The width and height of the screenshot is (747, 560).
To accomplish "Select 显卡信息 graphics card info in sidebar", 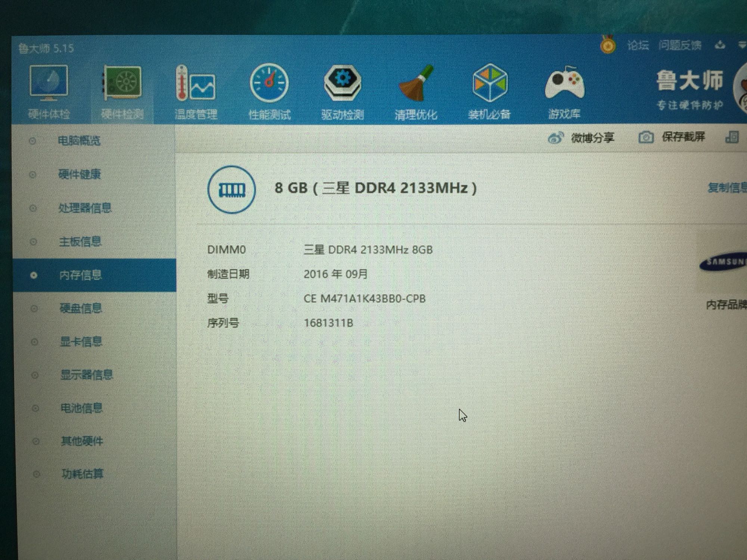I will (81, 342).
